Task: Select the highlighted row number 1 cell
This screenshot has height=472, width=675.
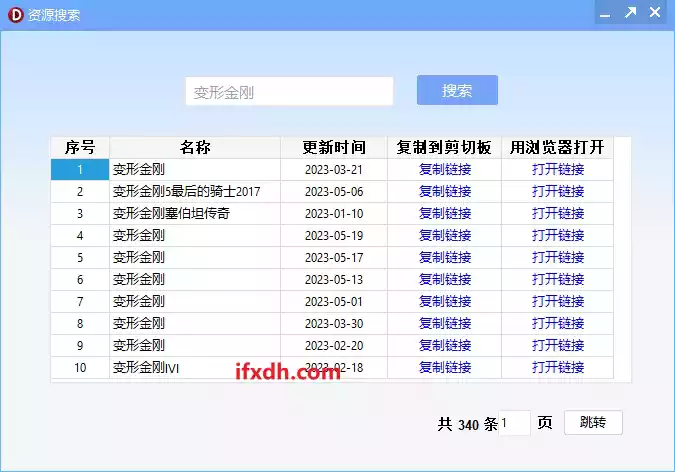Action: 80,170
